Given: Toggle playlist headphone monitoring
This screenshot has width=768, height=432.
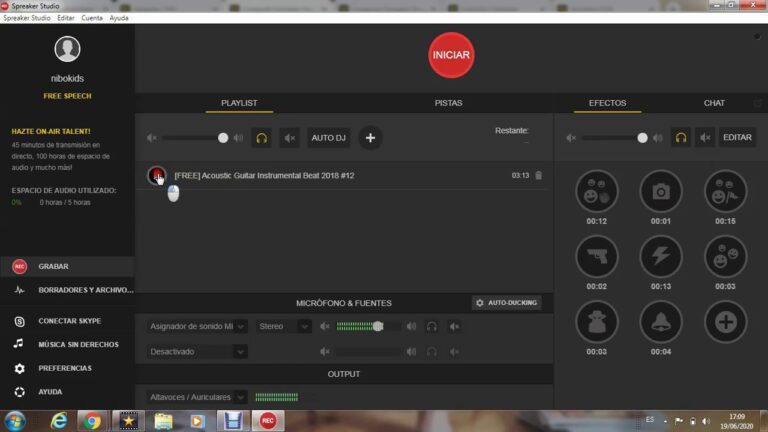Looking at the screenshot, I should tap(262, 138).
